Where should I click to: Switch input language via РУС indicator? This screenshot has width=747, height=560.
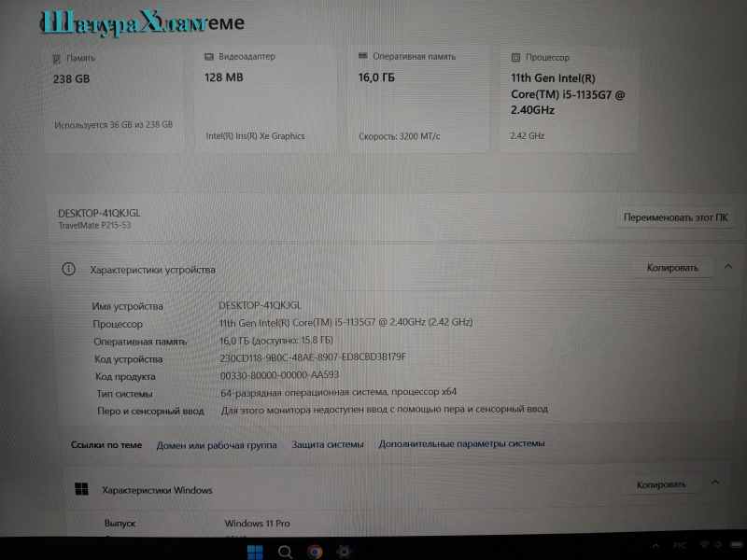click(x=680, y=545)
